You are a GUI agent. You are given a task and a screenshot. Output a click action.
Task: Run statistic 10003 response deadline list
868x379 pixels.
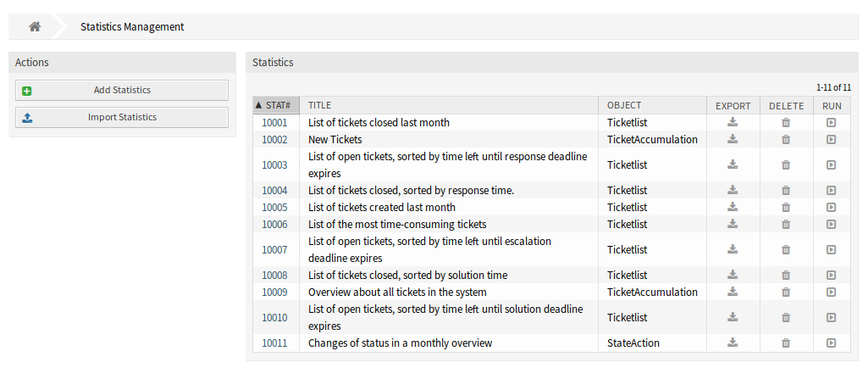(831, 164)
